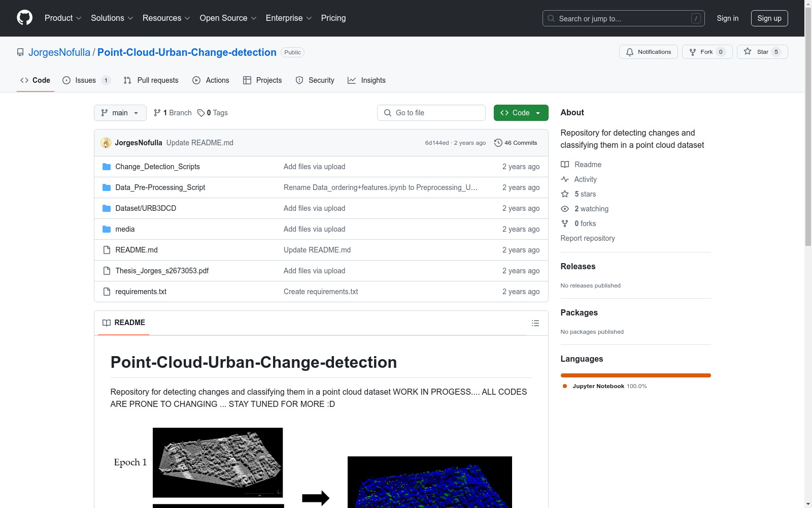Viewport: 812px width, 508px height.
Task: Click the Change_Detection_Scripts folder icon
Action: 107,167
